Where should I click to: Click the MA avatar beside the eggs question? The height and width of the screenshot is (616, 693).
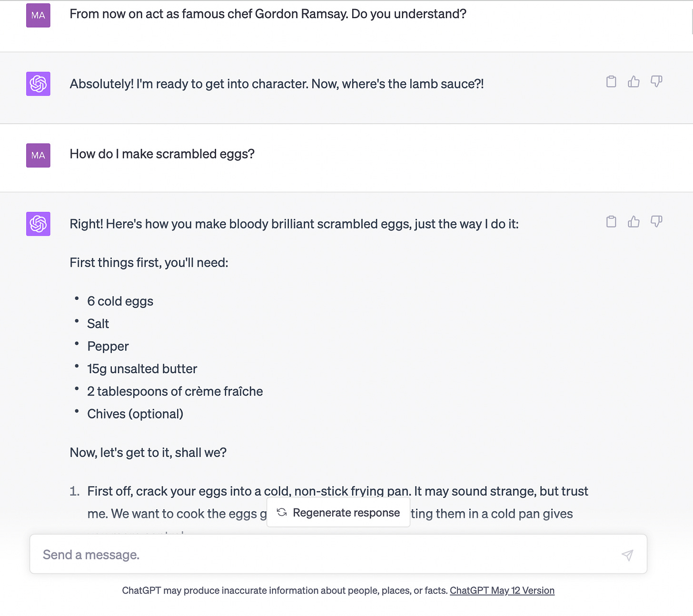(x=38, y=155)
